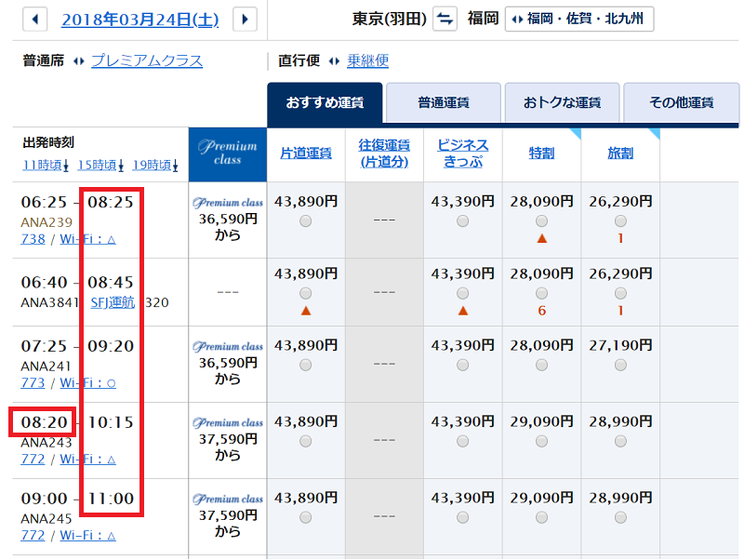Image resolution: width=744 pixels, height=560 pixels.
Task: Switch to プレミアムクラス seats
Action: [147, 60]
